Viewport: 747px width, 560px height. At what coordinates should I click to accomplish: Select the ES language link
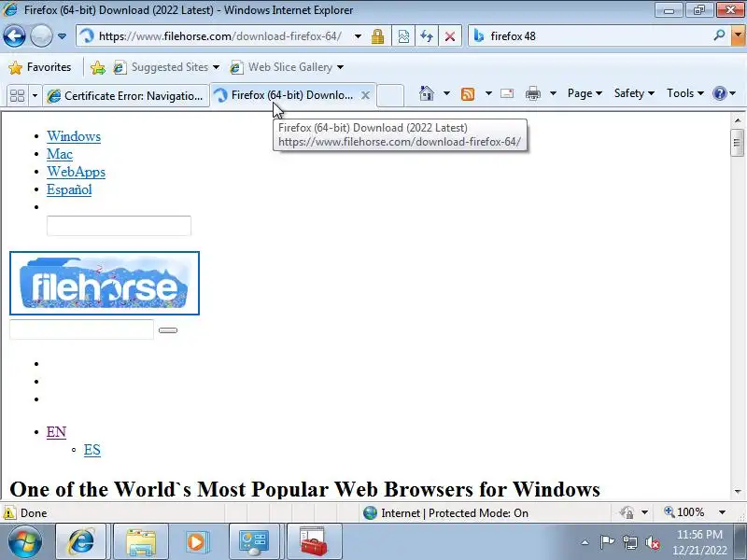[92, 450]
